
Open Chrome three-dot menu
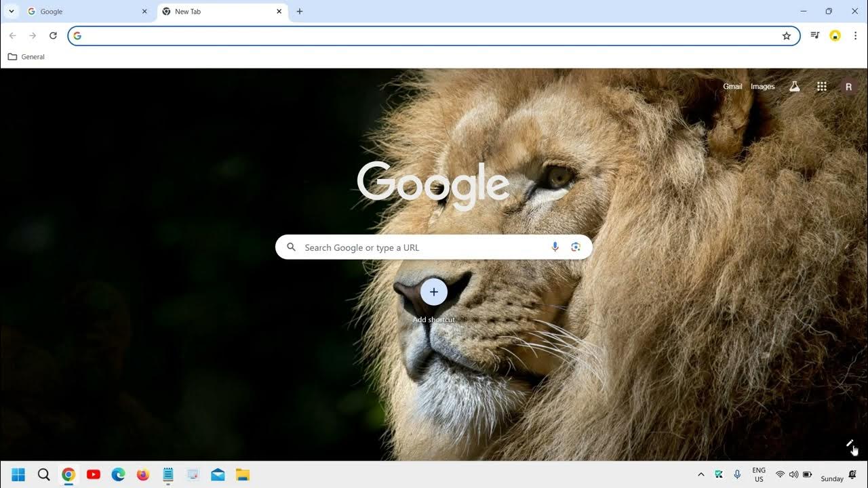(856, 36)
